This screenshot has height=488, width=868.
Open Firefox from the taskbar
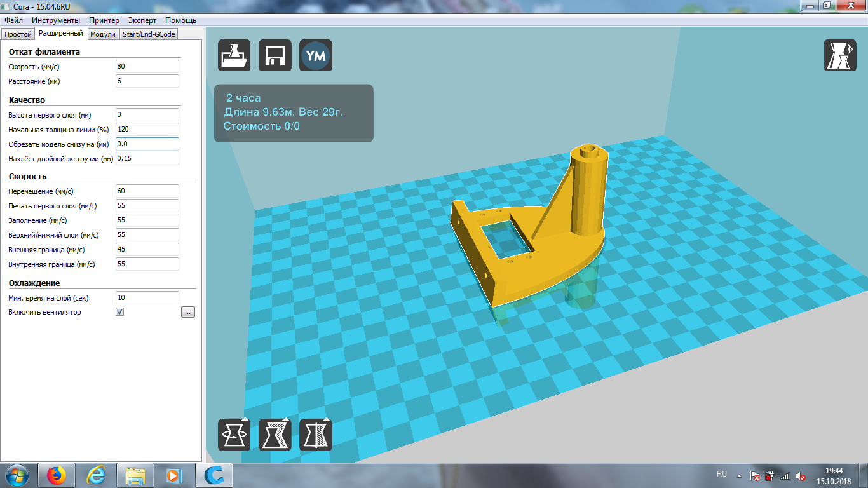(x=57, y=475)
